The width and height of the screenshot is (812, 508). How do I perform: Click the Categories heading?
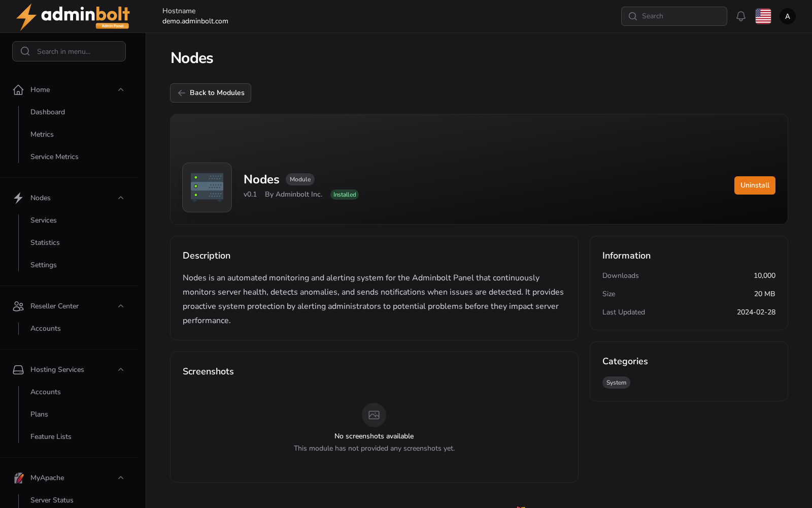coord(625,362)
